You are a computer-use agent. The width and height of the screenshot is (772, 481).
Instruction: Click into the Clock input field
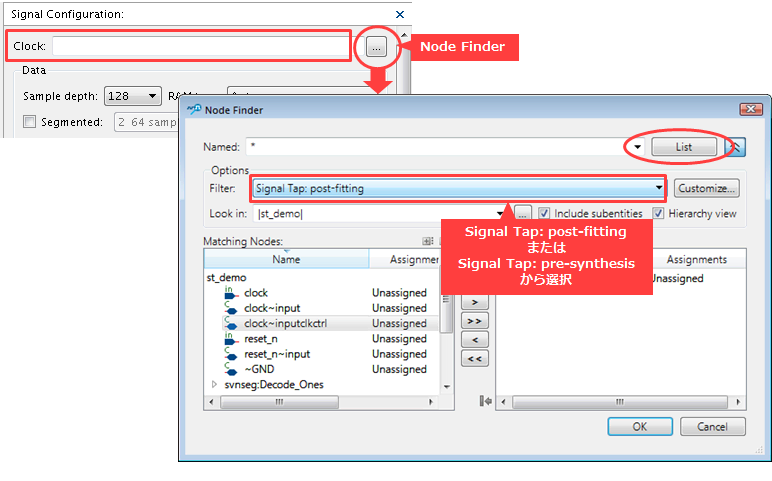pyautogui.click(x=200, y=46)
